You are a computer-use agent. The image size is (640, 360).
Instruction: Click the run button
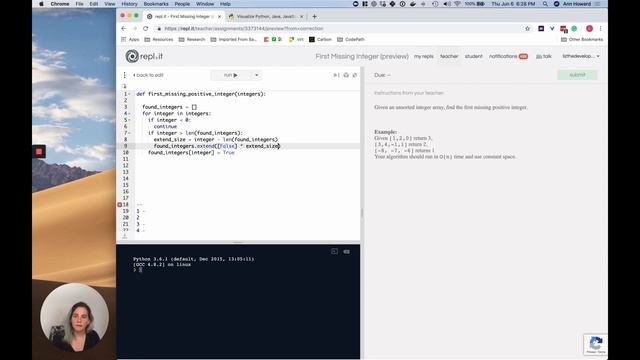tap(231, 75)
